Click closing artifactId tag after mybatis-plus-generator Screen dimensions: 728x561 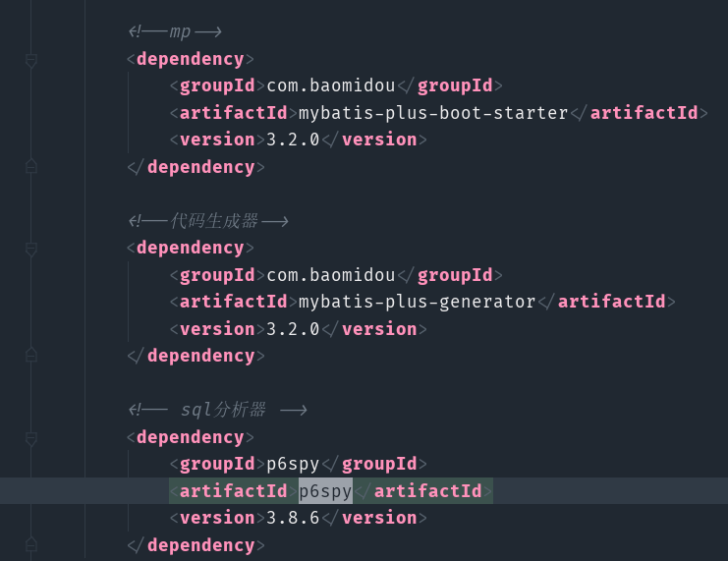tap(607, 302)
